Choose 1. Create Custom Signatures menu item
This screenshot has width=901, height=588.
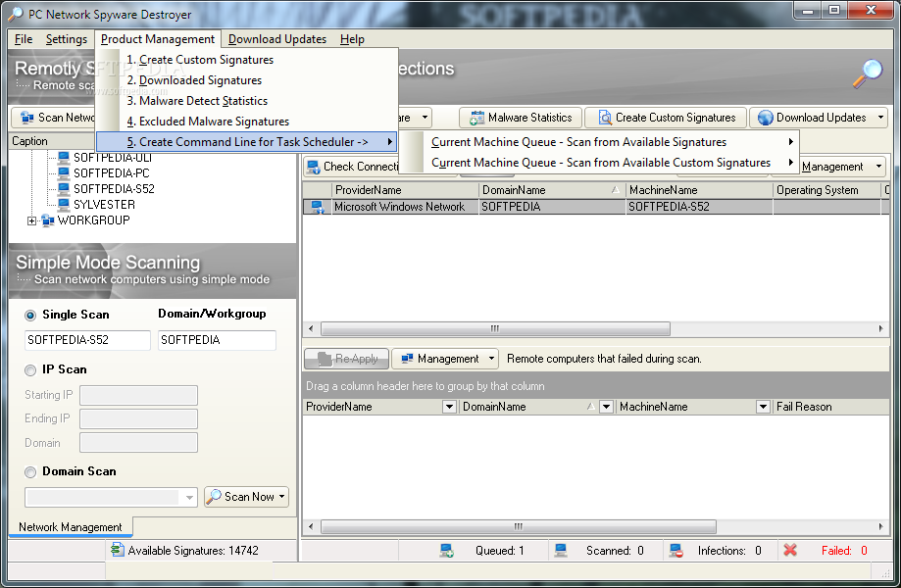tap(247, 60)
